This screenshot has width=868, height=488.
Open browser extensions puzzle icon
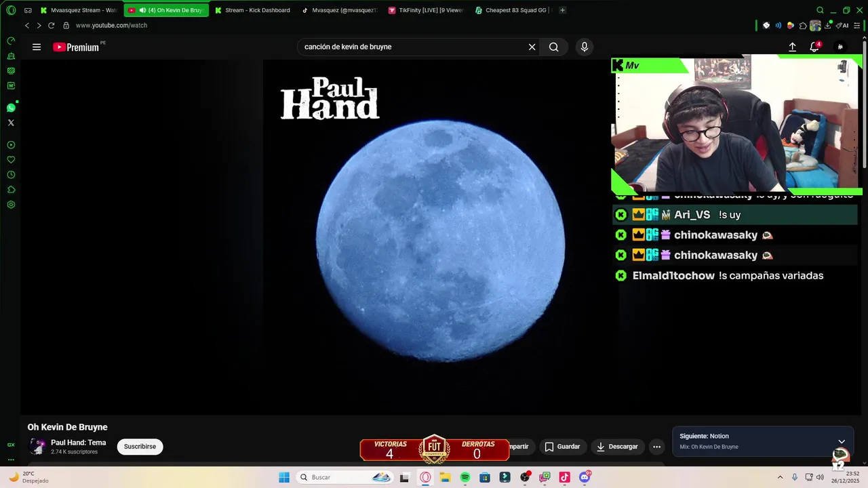click(803, 26)
